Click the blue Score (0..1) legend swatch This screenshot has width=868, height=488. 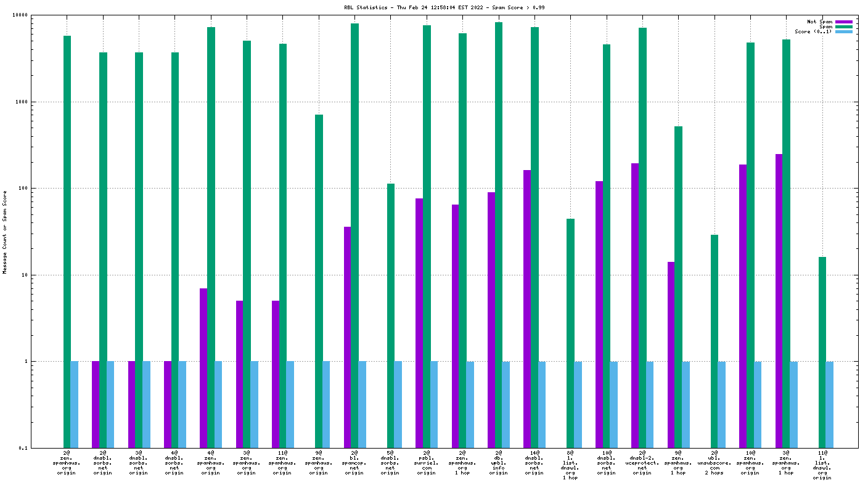[x=844, y=31]
